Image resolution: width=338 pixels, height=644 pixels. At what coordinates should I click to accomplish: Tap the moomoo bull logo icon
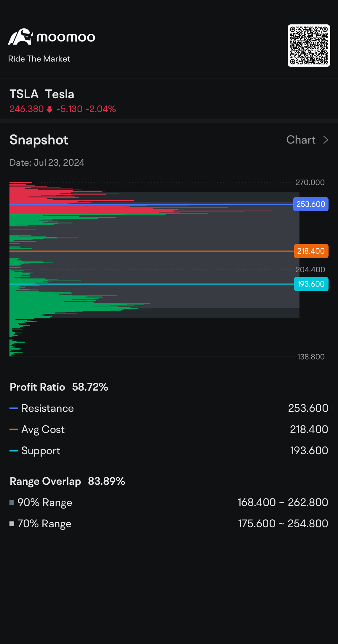[x=20, y=37]
